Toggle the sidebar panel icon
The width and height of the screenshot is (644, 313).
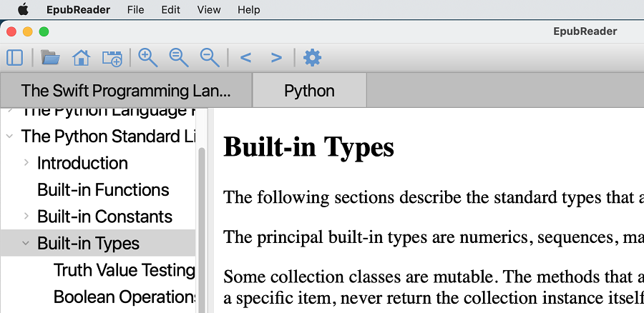tap(15, 57)
